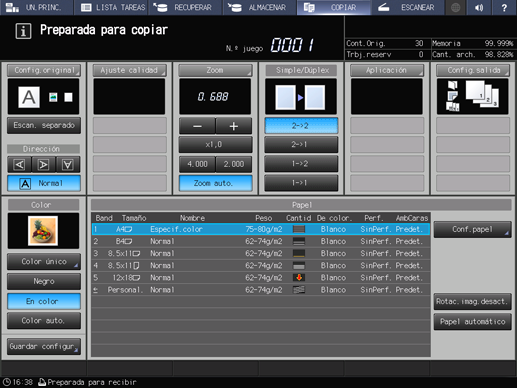Screen dimensions: 517x388
Task: Click the 0.688 zoom value display
Action: (215, 97)
